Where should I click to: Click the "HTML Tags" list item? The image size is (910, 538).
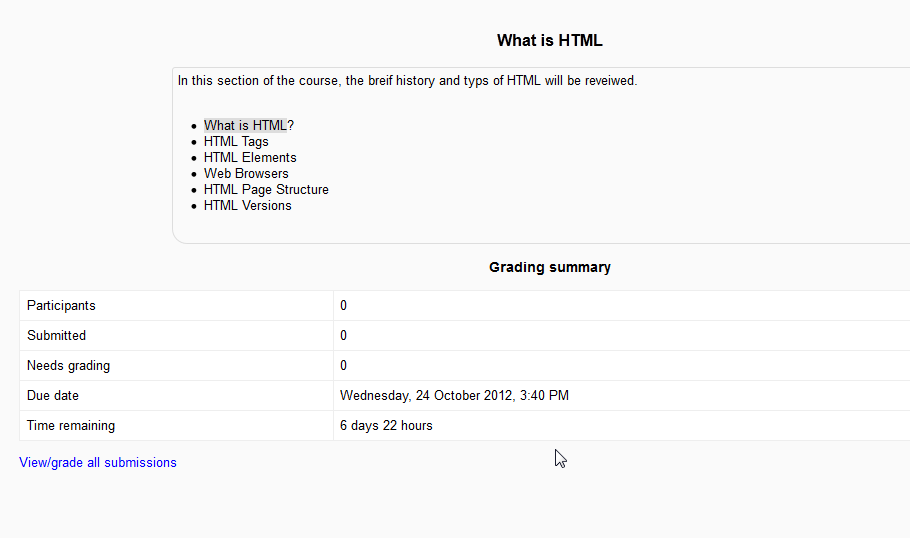tap(236, 142)
